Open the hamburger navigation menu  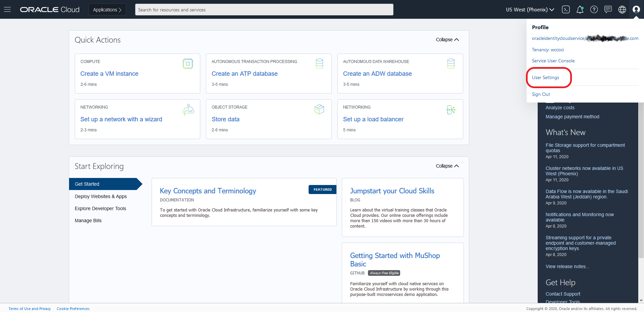(x=7, y=9)
